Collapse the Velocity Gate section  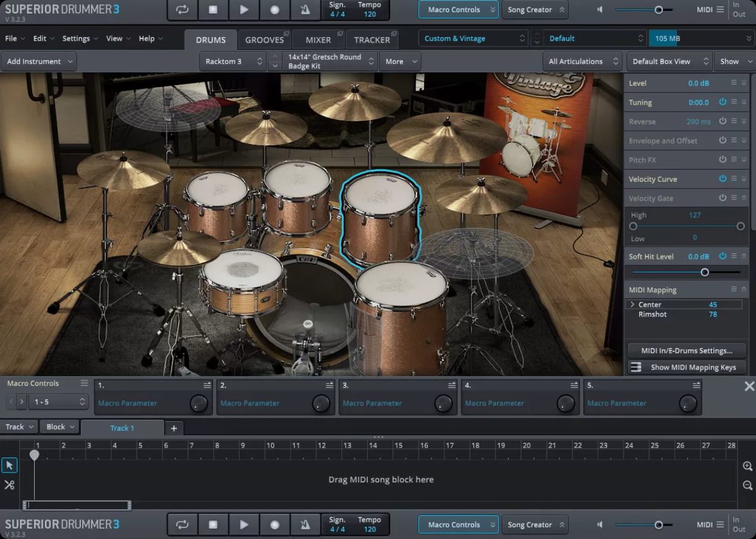point(744,198)
